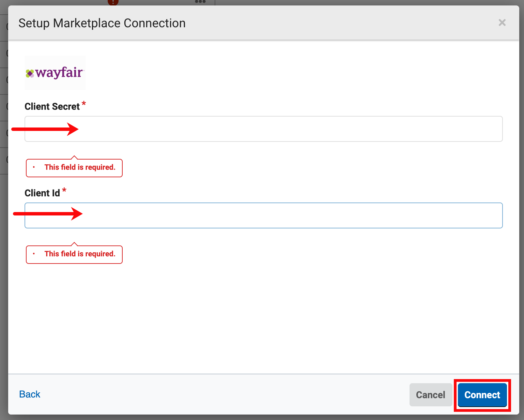Click the red asterisk beside Client Secret
The width and height of the screenshot is (524, 420).
(x=84, y=104)
